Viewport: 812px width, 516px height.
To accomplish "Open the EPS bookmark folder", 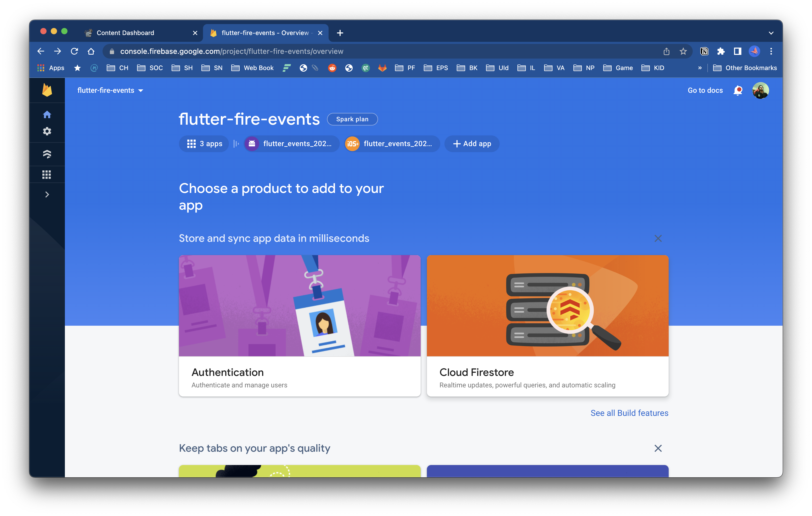I will coord(436,68).
